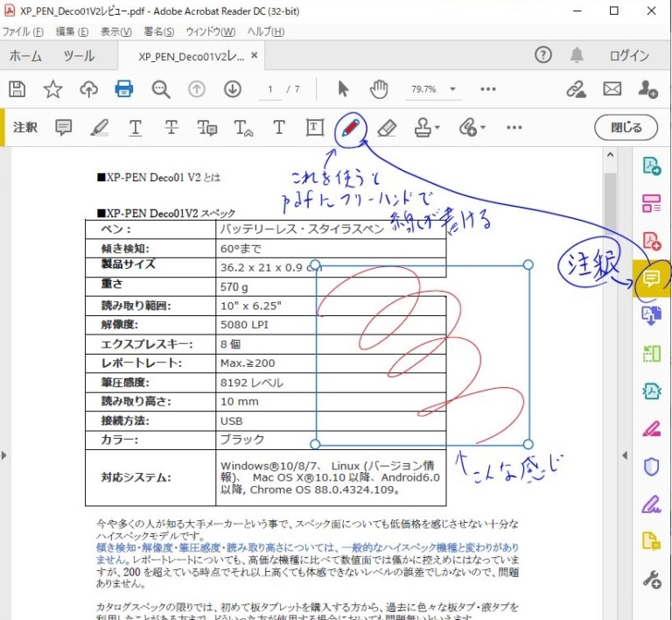The height and width of the screenshot is (620, 672).
Task: Open the ヘルプ menu
Action: [x=266, y=32]
